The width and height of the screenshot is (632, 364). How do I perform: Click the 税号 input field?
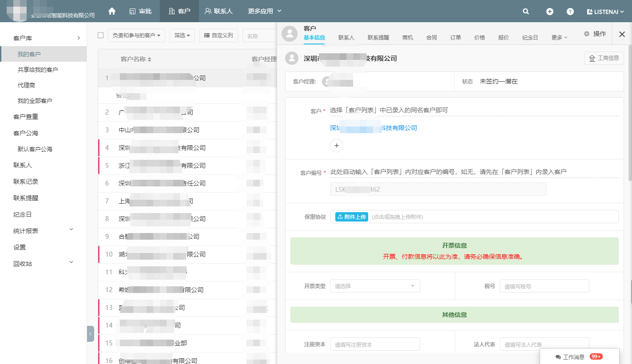point(545,286)
